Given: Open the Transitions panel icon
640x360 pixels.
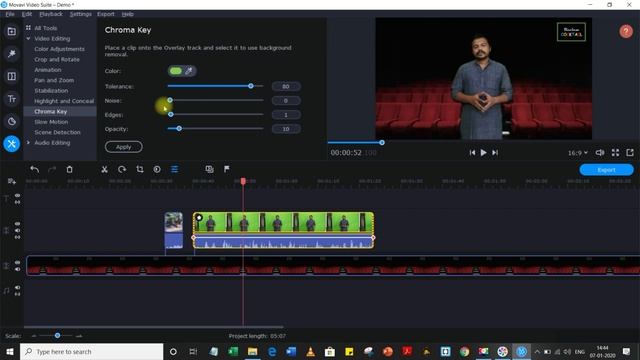Looking at the screenshot, I should point(11,76).
